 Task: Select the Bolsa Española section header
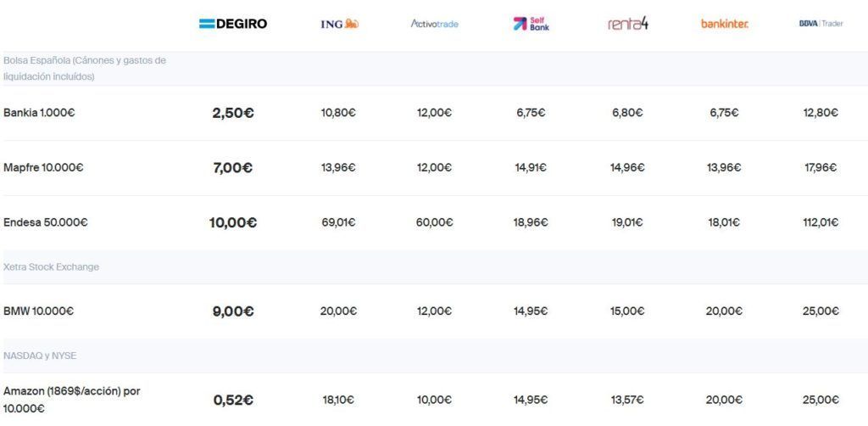(x=85, y=69)
